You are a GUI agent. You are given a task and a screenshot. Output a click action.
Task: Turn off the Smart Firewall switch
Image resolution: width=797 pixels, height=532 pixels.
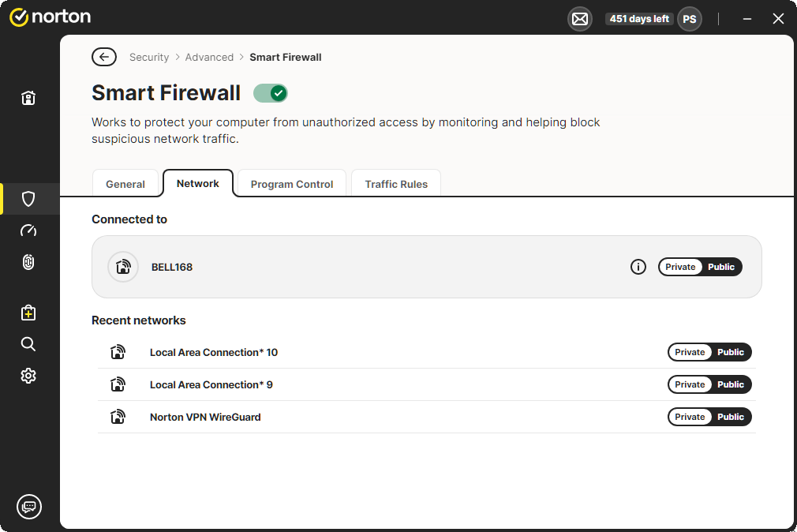pyautogui.click(x=271, y=93)
